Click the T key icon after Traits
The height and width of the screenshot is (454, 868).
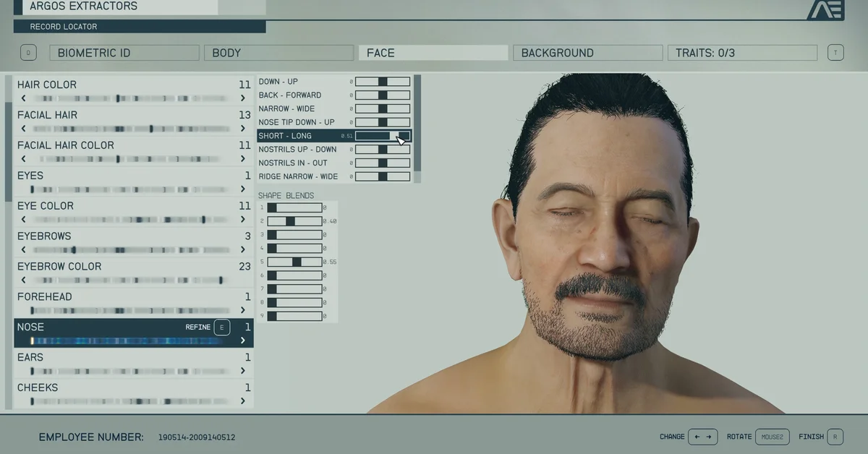(835, 53)
